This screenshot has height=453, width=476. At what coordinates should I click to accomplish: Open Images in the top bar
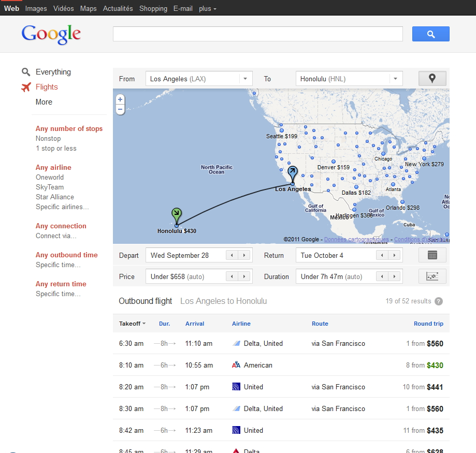pos(36,8)
